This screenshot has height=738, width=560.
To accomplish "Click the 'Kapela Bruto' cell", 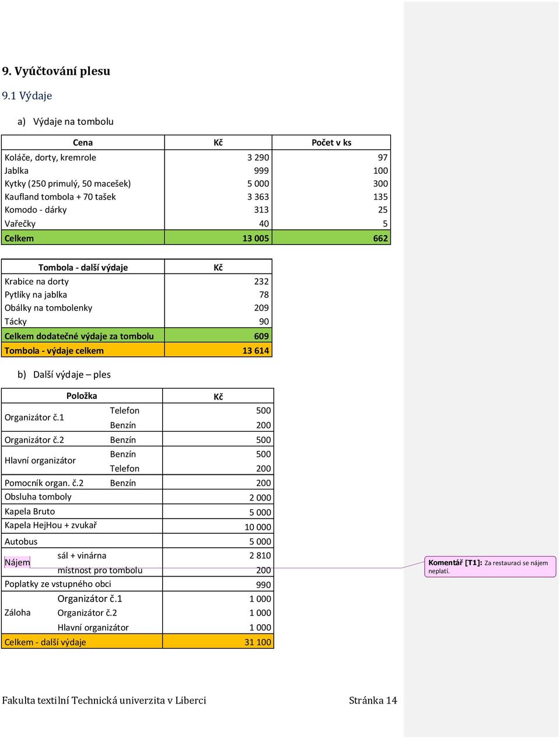I will [x=30, y=512].
